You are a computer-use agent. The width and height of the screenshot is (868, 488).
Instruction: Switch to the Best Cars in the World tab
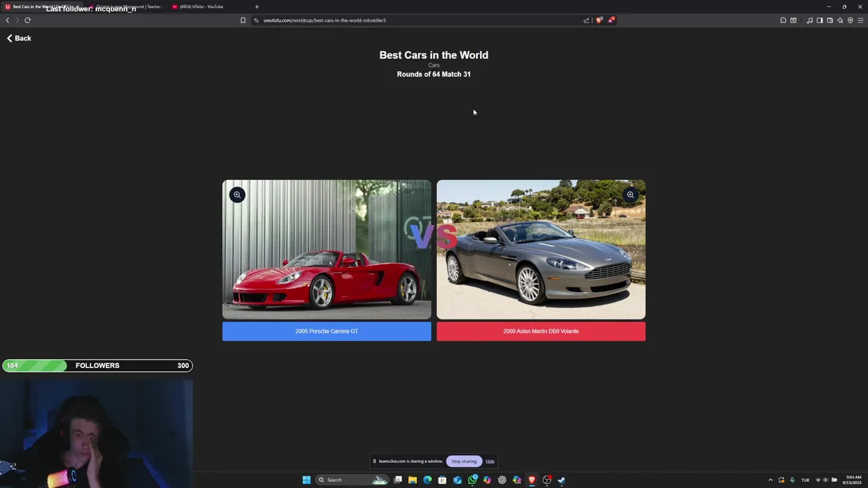tap(42, 7)
